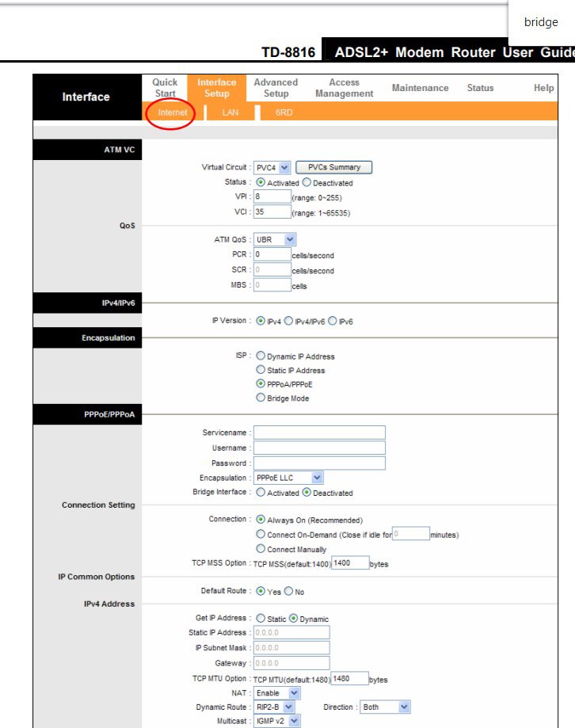The image size is (575, 728).
Task: Click the TCP MSS bytes field
Action: point(350,563)
